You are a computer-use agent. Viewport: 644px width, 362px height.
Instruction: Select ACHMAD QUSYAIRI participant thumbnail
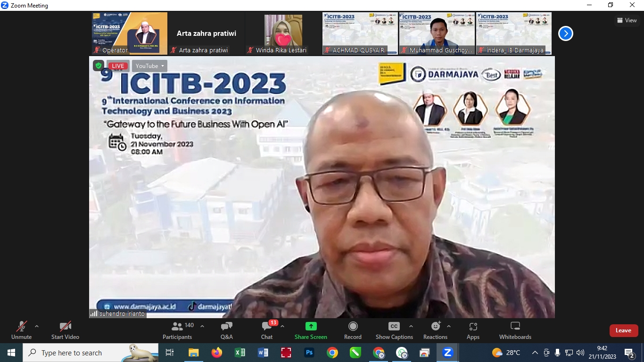coord(360,33)
